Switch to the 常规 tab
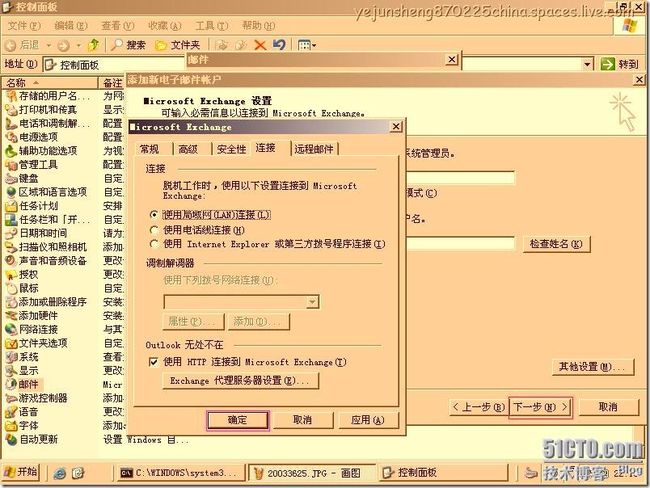 point(150,149)
